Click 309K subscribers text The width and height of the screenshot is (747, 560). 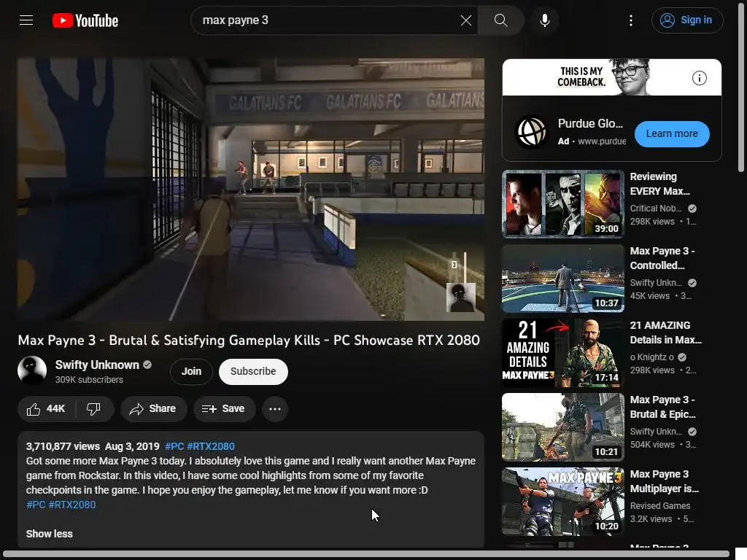89,379
